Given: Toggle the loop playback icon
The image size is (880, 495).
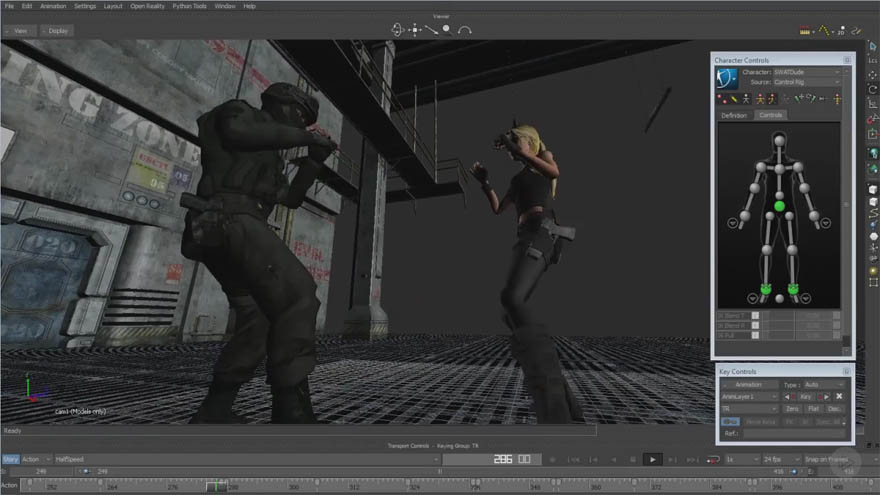Looking at the screenshot, I should (x=713, y=460).
